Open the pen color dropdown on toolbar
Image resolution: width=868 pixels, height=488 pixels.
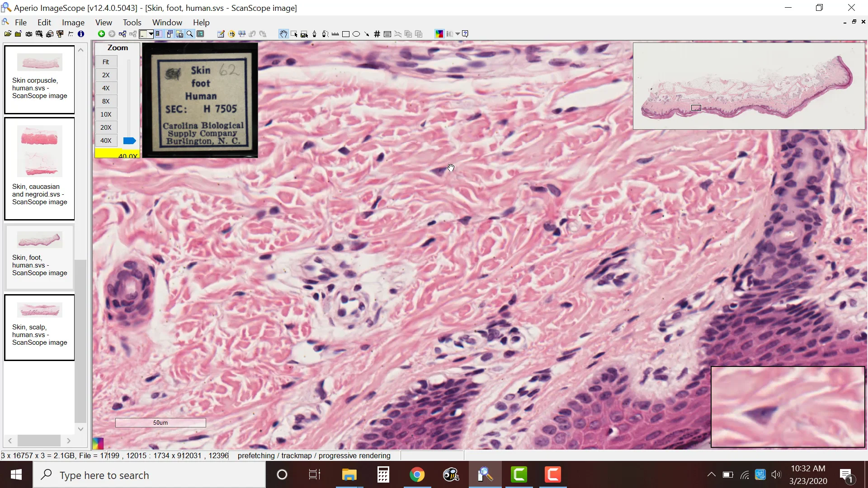pyautogui.click(x=151, y=34)
